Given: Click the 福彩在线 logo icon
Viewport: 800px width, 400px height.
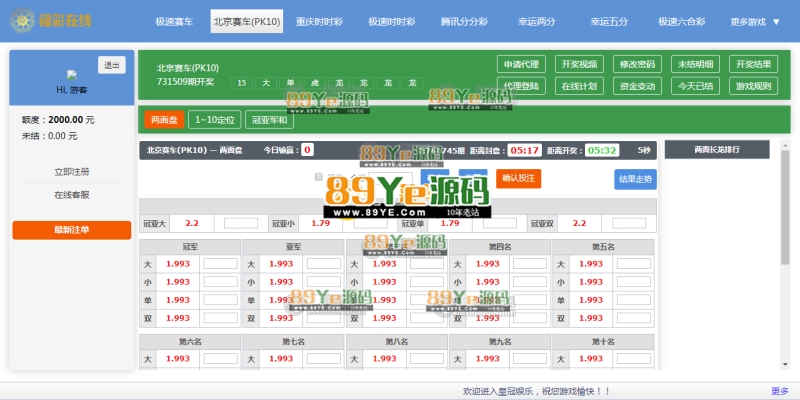Looking at the screenshot, I should pyautogui.click(x=22, y=21).
